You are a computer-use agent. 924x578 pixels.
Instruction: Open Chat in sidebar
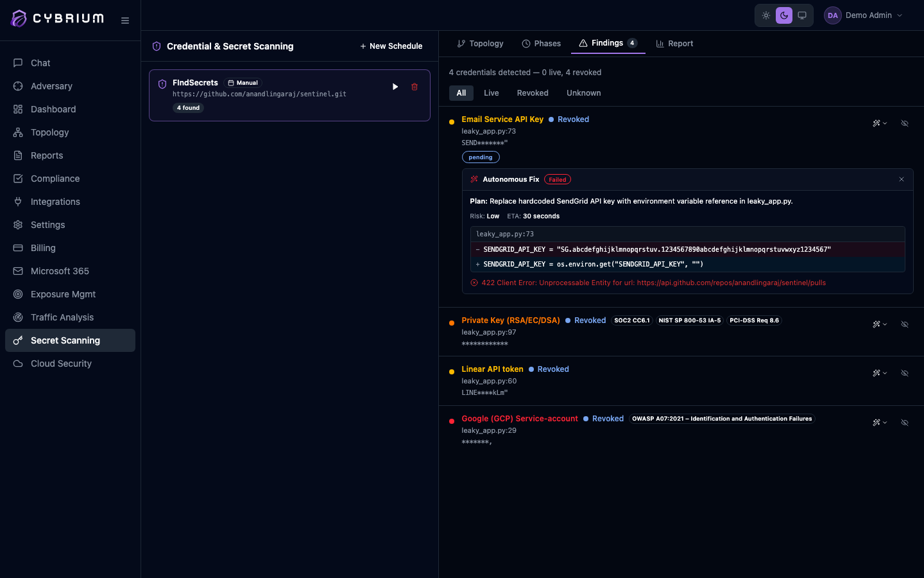pyautogui.click(x=70, y=63)
